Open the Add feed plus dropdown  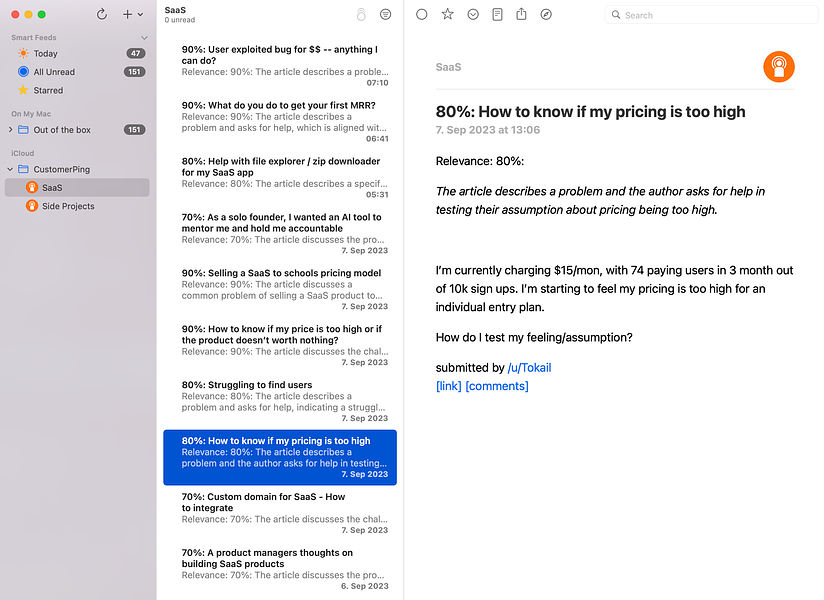(x=132, y=15)
